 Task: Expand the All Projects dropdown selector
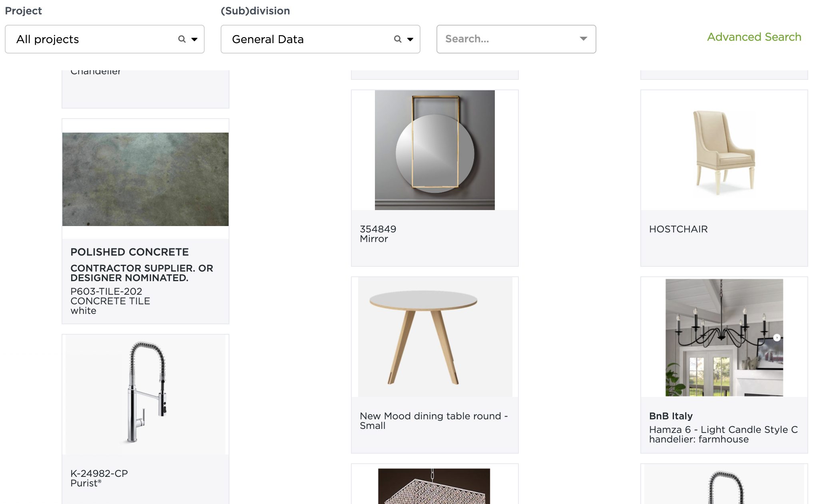point(194,38)
